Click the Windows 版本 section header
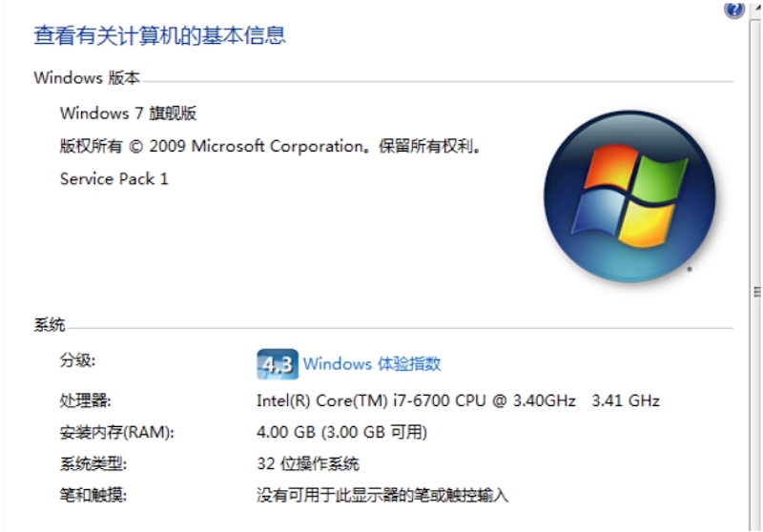Viewport: 763px width, 532px height. [87, 78]
